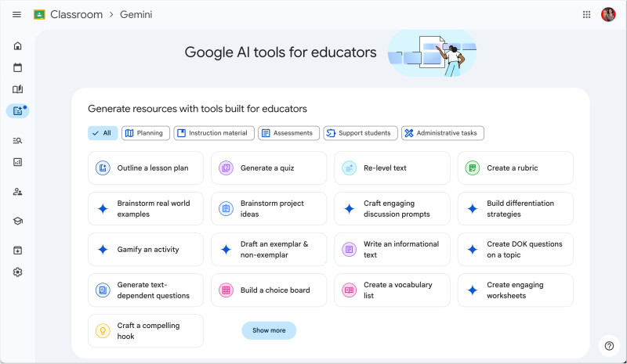
Task: Open Build differentiation strategies
Action: [x=516, y=208]
